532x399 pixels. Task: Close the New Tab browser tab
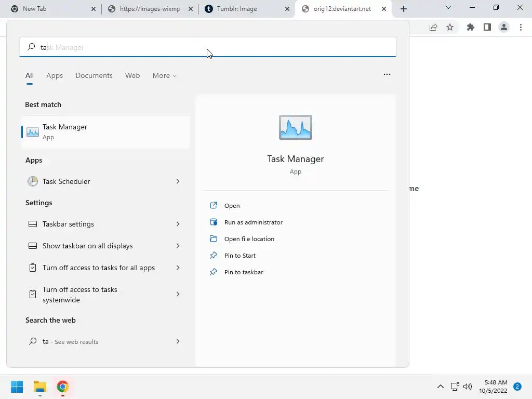[x=94, y=9]
